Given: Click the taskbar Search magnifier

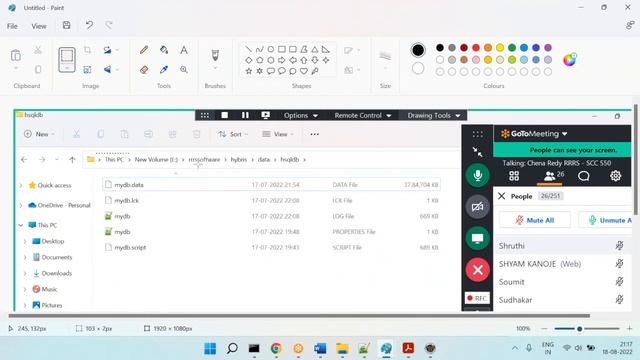Looking at the screenshot, I should click(x=232, y=348).
